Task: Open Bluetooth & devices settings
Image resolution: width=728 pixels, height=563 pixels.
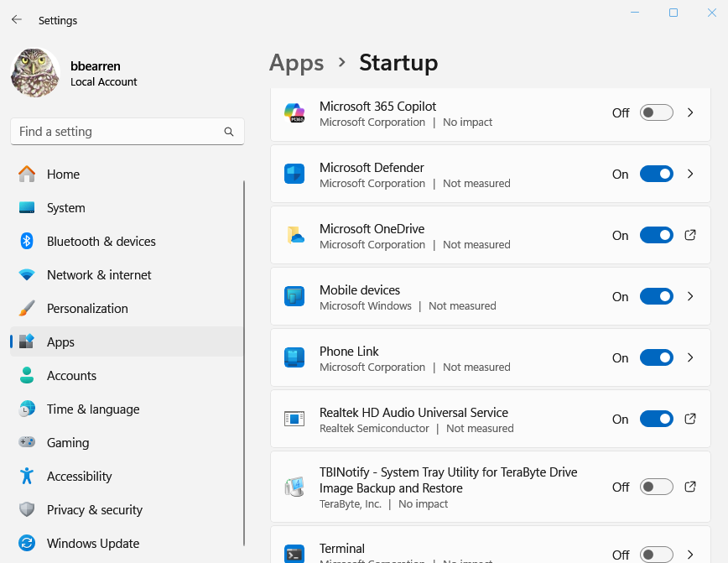Action: (101, 242)
